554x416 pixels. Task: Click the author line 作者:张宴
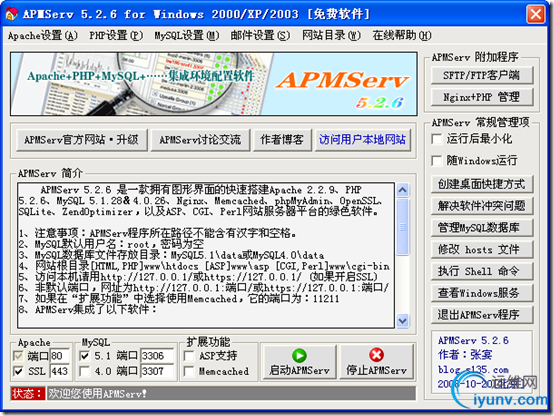coord(465,355)
